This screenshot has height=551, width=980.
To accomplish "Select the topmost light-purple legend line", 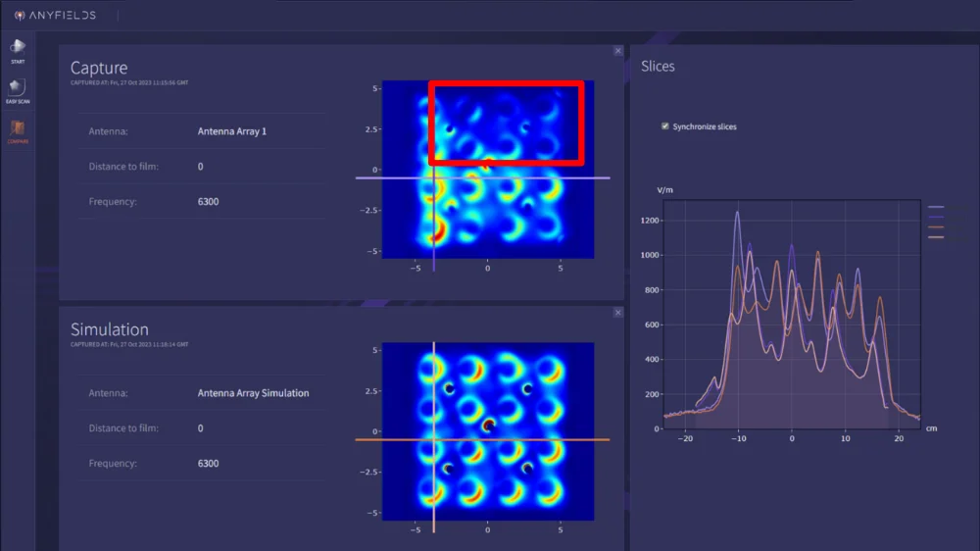I will click(936, 207).
